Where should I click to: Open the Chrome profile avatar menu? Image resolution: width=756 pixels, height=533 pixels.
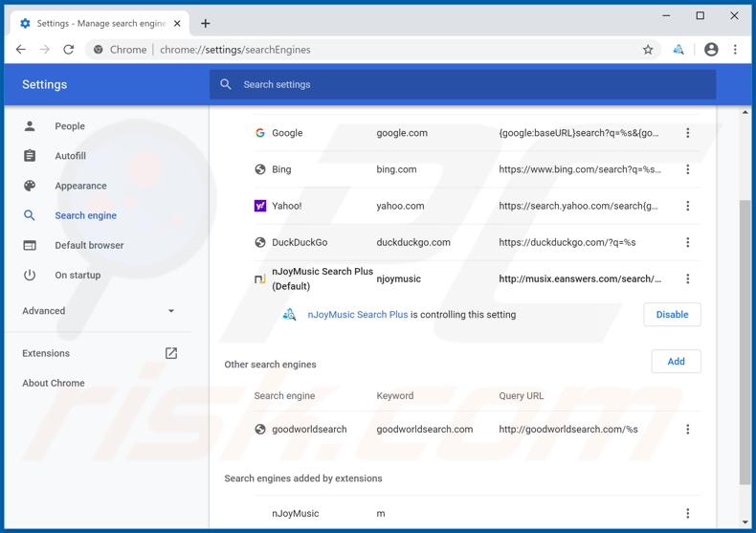(711, 49)
